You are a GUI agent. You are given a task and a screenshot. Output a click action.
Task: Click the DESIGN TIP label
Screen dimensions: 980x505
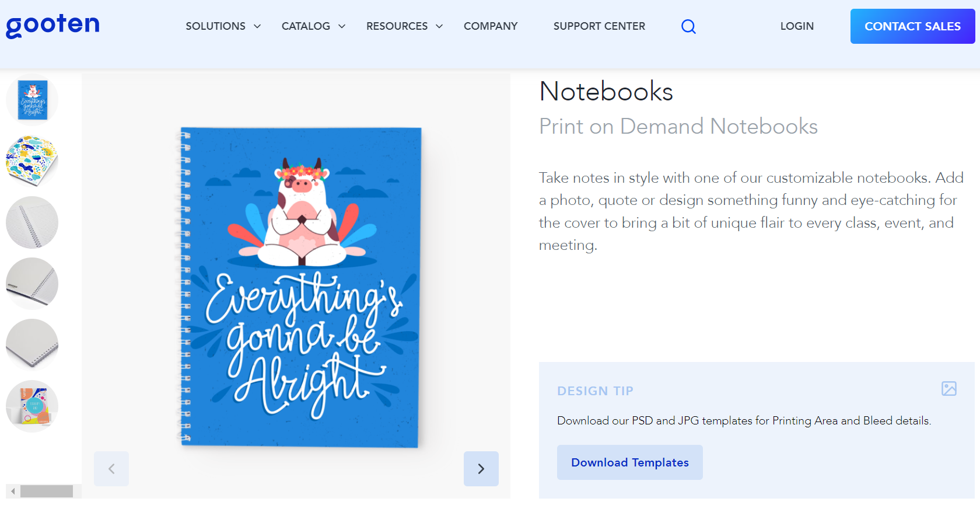pos(595,391)
